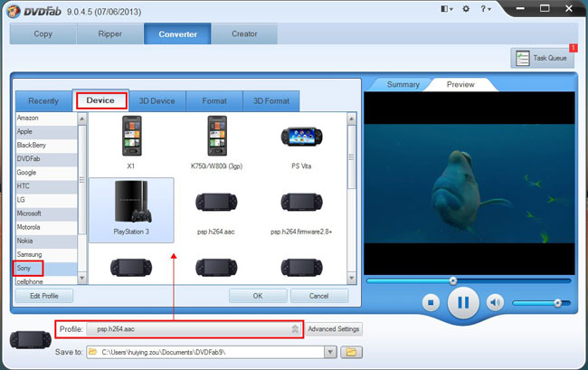Select Sony in the brand list

tap(46, 269)
